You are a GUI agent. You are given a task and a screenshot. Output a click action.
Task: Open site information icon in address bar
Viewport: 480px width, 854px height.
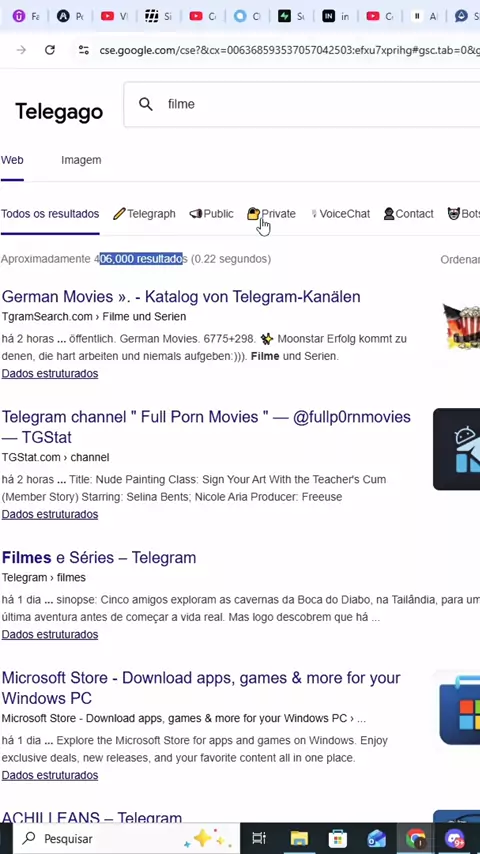click(83, 50)
